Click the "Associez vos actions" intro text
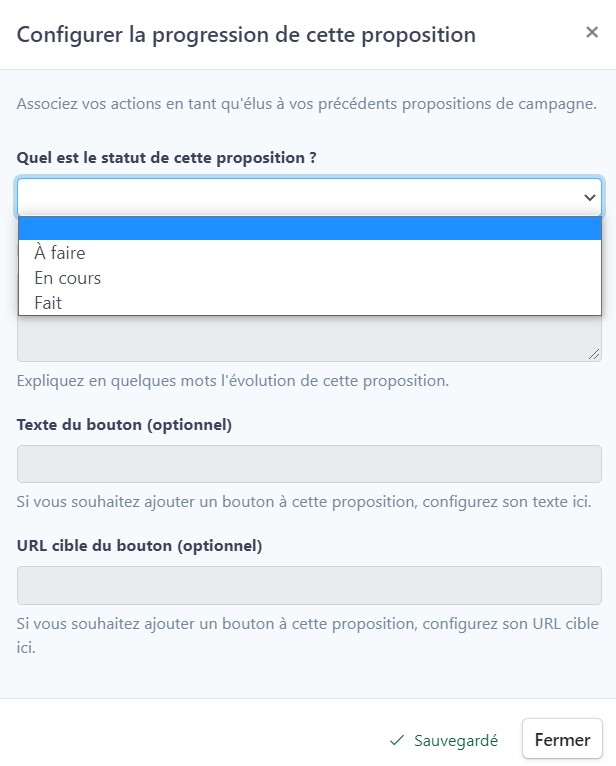 306,103
